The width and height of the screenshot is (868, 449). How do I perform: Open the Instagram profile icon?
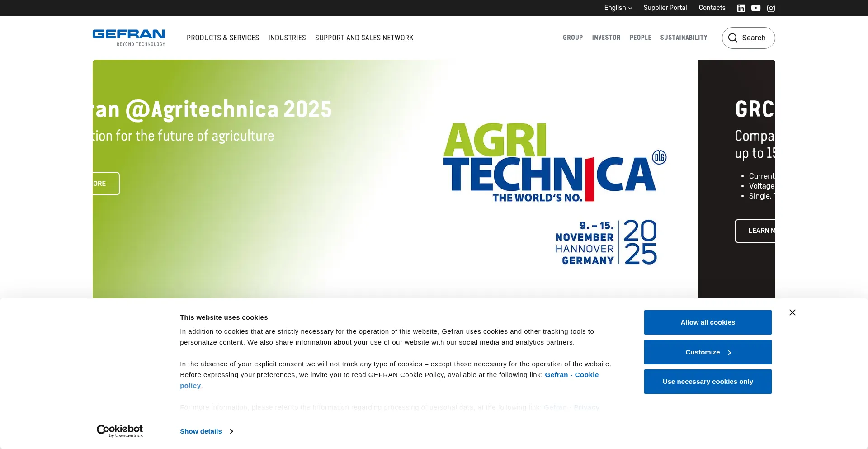[x=771, y=8]
